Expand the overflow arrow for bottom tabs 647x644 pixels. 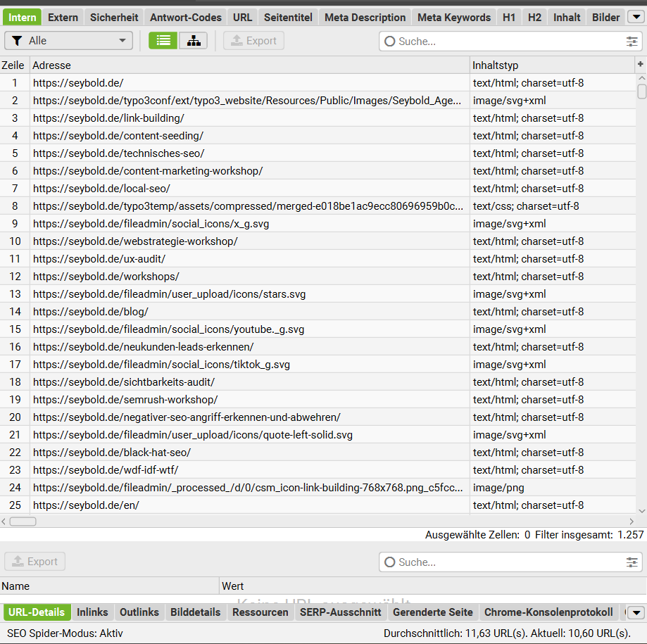click(x=636, y=612)
